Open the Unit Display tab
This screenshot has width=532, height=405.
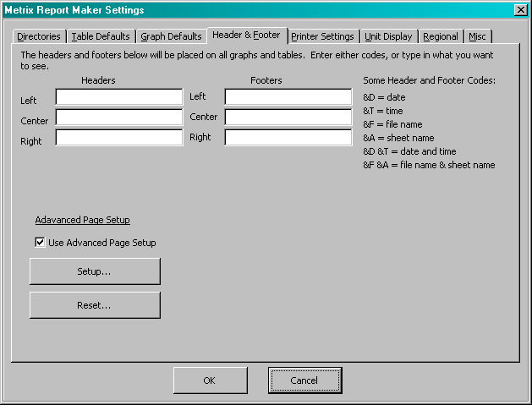[388, 36]
